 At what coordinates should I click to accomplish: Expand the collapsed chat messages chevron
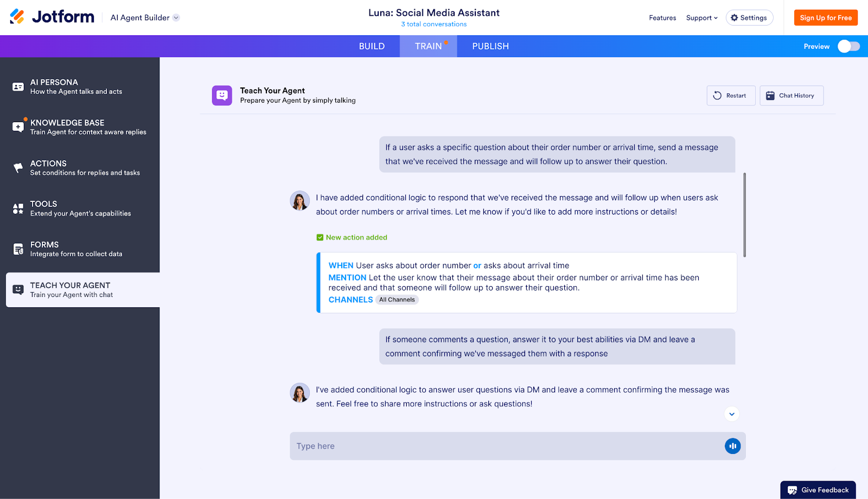(731, 413)
